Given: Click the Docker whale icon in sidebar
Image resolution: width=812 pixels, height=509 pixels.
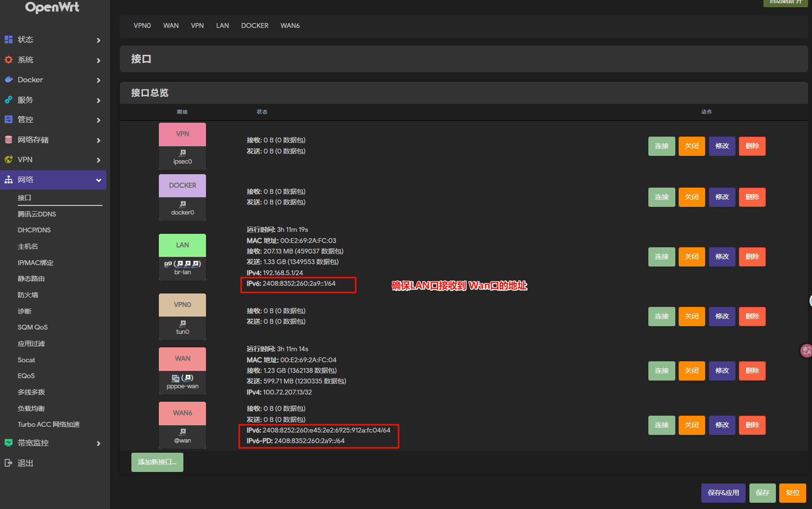Looking at the screenshot, I should click(9, 79).
